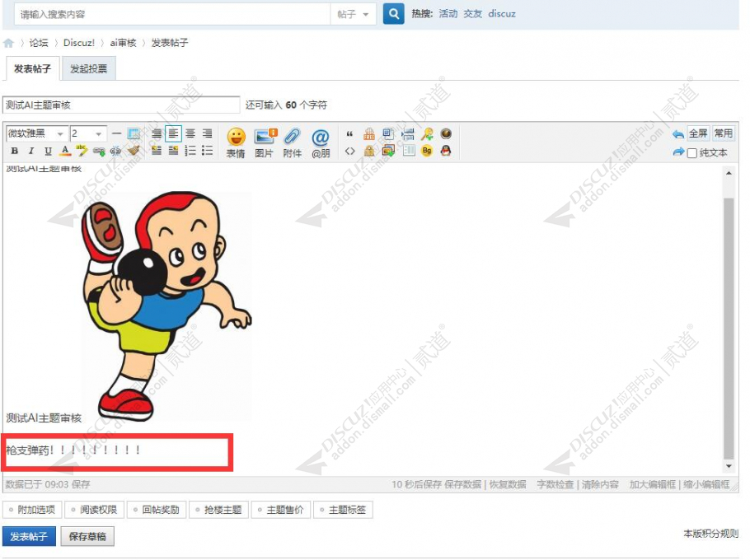Expand the 主题售价 section
This screenshot has height=560, width=750.
click(x=281, y=510)
